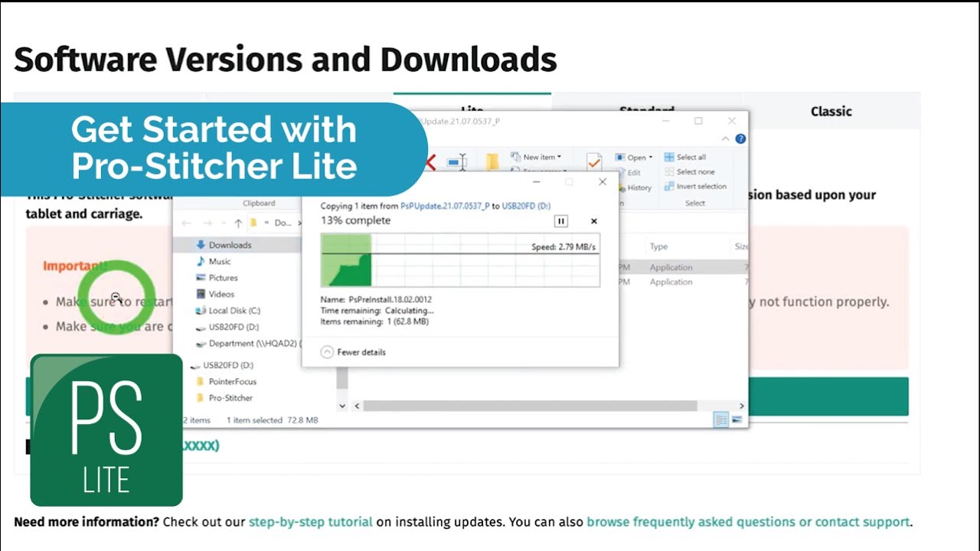Collapse the copy dialog with Fewer details
This screenshot has height=551, width=980.
(x=353, y=352)
